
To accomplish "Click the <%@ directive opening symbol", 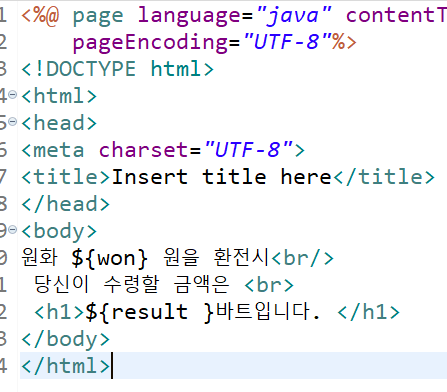I will (x=40, y=16).
